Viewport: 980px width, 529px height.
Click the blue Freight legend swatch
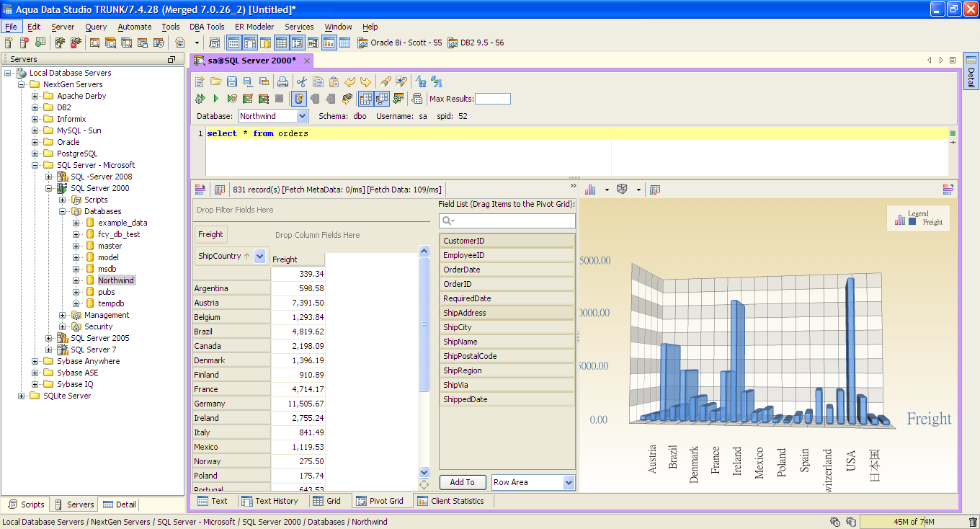click(x=912, y=222)
